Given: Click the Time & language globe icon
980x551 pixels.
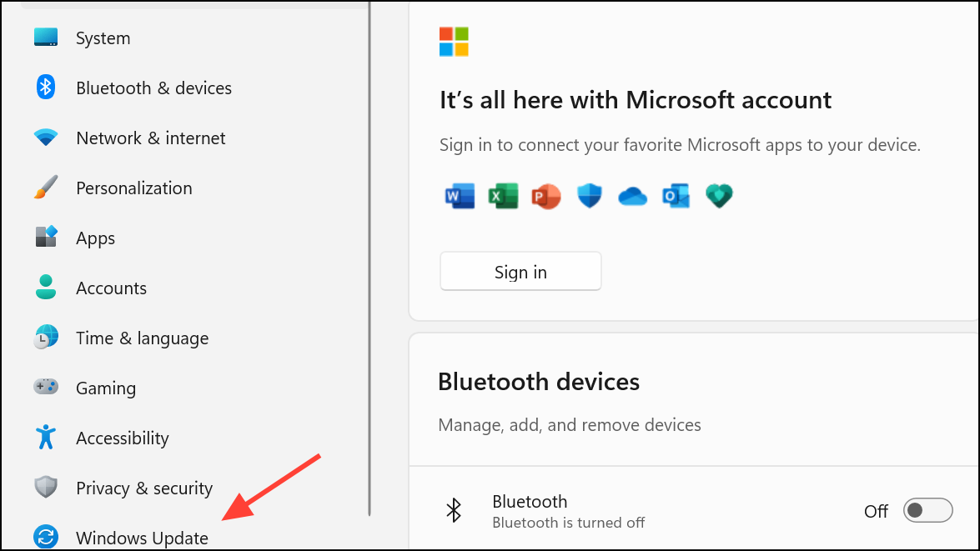Looking at the screenshot, I should click(x=46, y=338).
